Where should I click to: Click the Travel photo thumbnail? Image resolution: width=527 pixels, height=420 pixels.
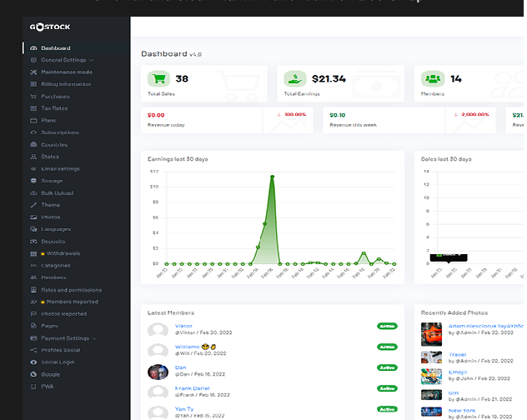[431, 356]
